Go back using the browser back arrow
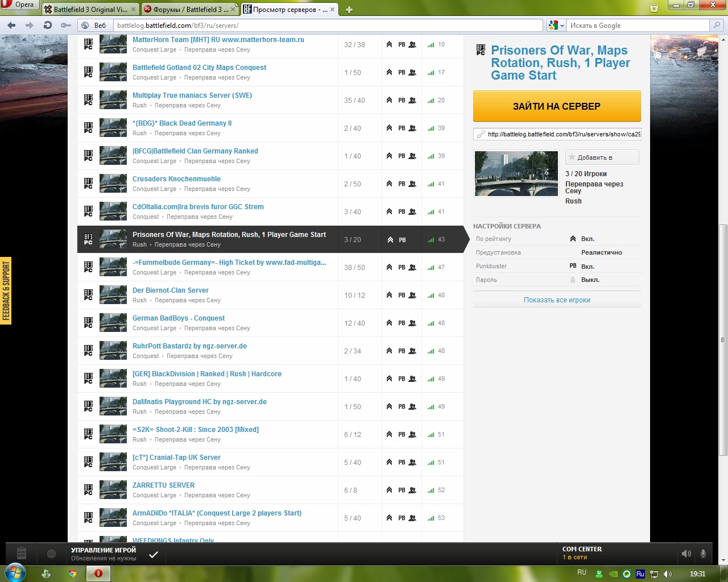728x582 pixels. (11, 25)
